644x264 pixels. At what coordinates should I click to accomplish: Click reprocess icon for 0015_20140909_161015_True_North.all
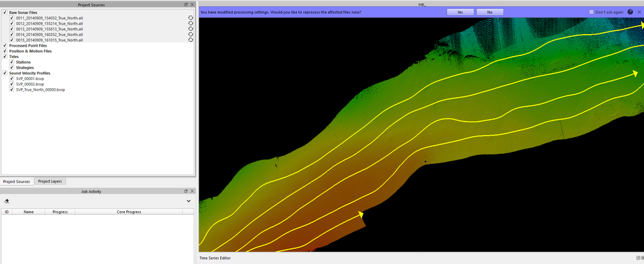pyautogui.click(x=190, y=40)
